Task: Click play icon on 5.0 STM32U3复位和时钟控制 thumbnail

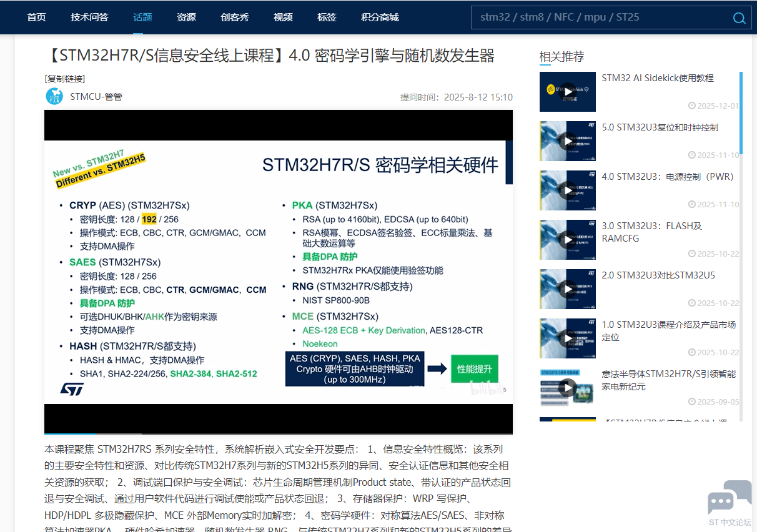Action: [568, 141]
